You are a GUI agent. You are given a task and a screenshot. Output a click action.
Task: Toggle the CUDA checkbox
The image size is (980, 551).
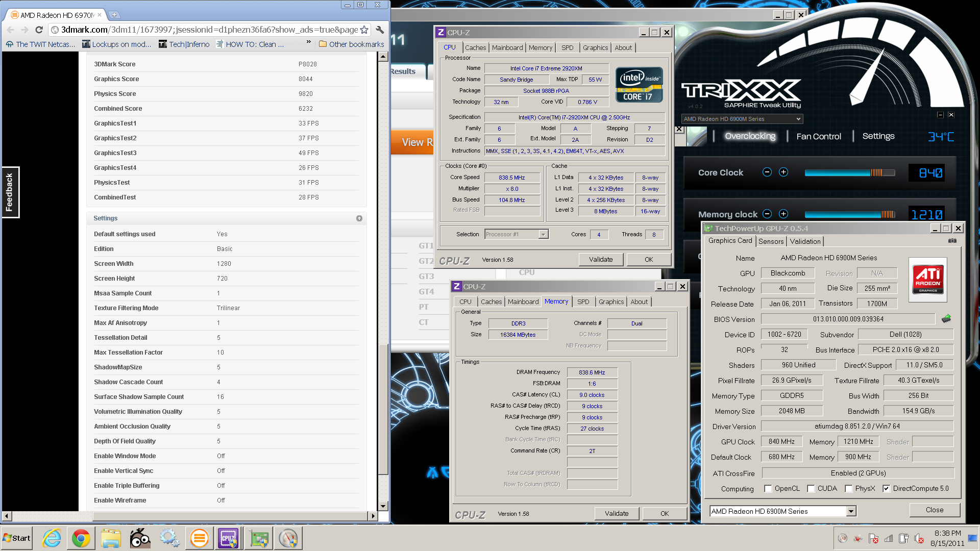pyautogui.click(x=811, y=489)
